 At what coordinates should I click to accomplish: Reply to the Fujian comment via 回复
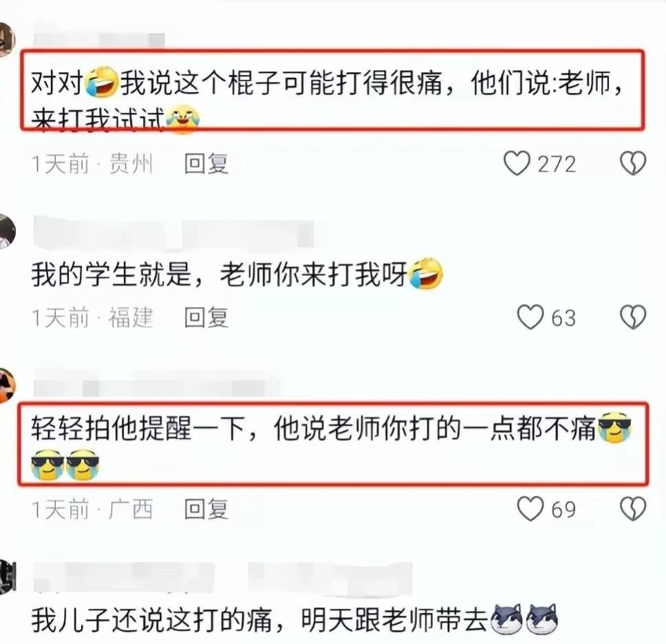[x=206, y=318]
